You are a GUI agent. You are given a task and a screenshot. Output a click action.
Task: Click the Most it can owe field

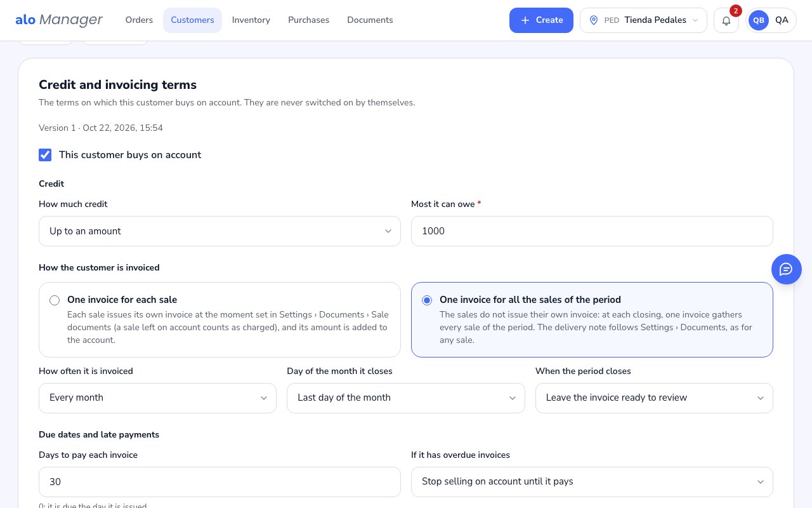click(x=592, y=231)
